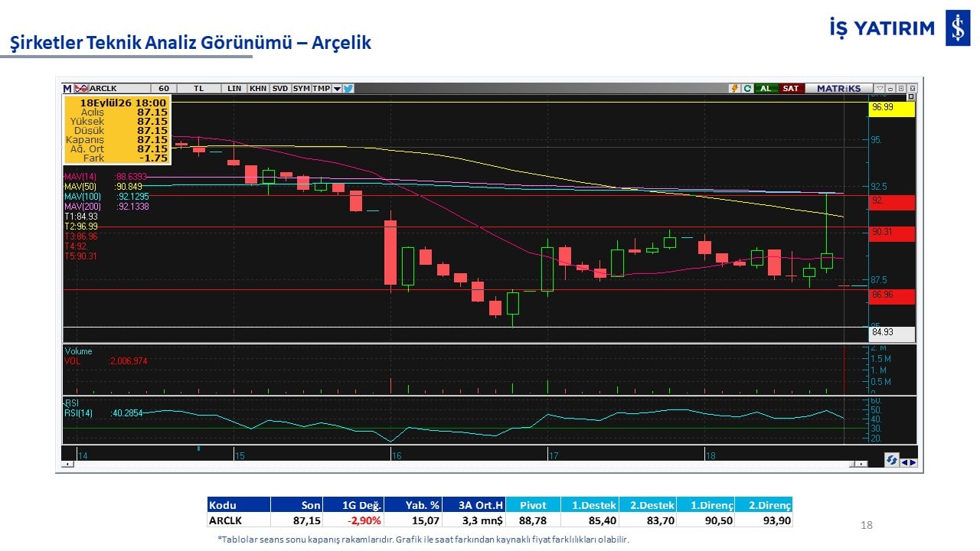Click the blue right arrow chart navigator
980x551 pixels.
coord(913,462)
